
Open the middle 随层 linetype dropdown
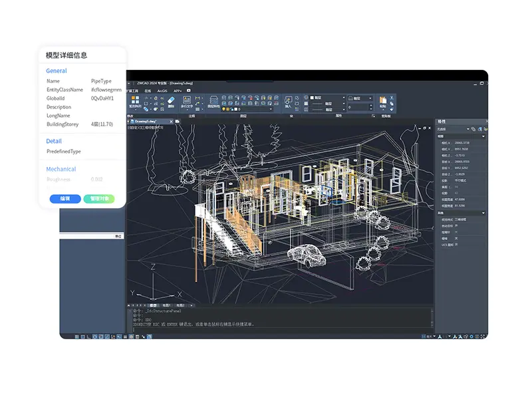coord(344,104)
